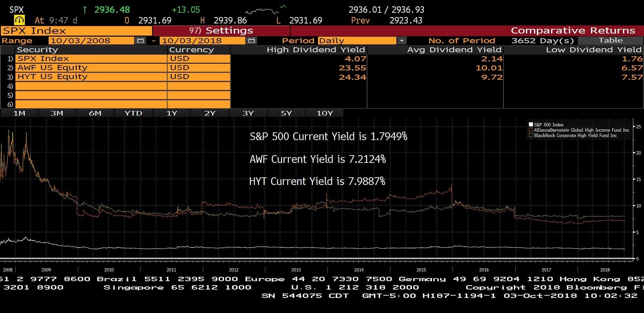Screen dimensions: 644x313
Task: Click the 24.34 HYT high yield value
Action: coord(352,77)
